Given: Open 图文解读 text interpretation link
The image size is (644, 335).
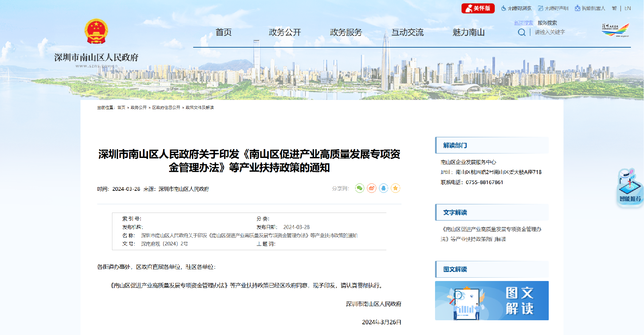Looking at the screenshot, I should coord(491,300).
